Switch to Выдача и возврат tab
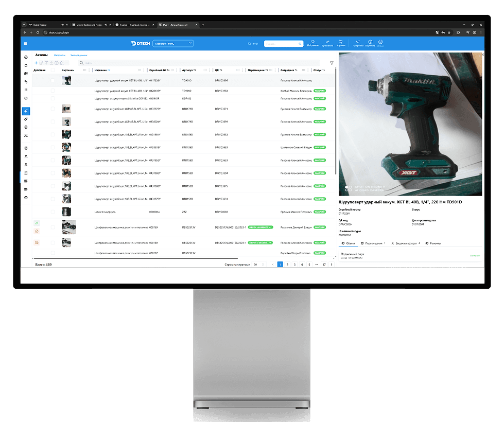Screen dimensions: 504x422 pos(406,243)
